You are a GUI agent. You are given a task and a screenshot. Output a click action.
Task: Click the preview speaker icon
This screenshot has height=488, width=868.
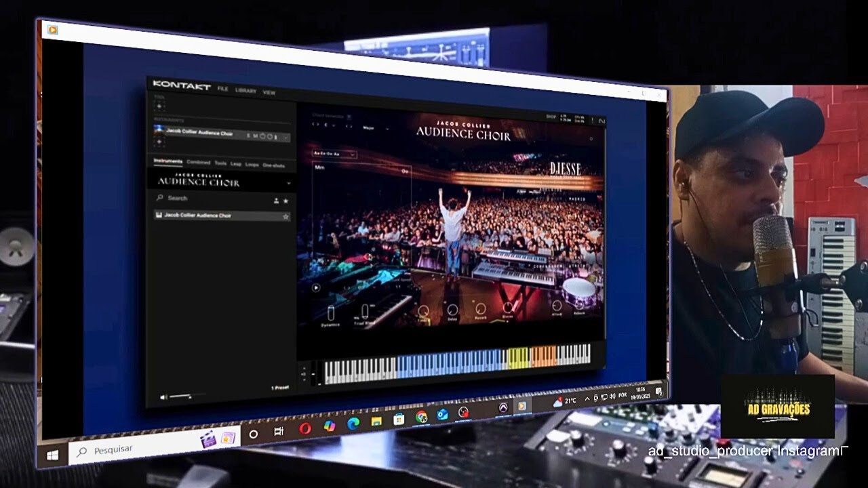point(163,397)
